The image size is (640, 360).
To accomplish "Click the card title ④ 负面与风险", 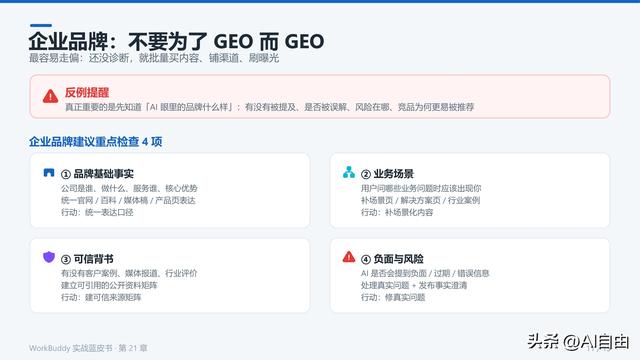I will coord(392,259).
